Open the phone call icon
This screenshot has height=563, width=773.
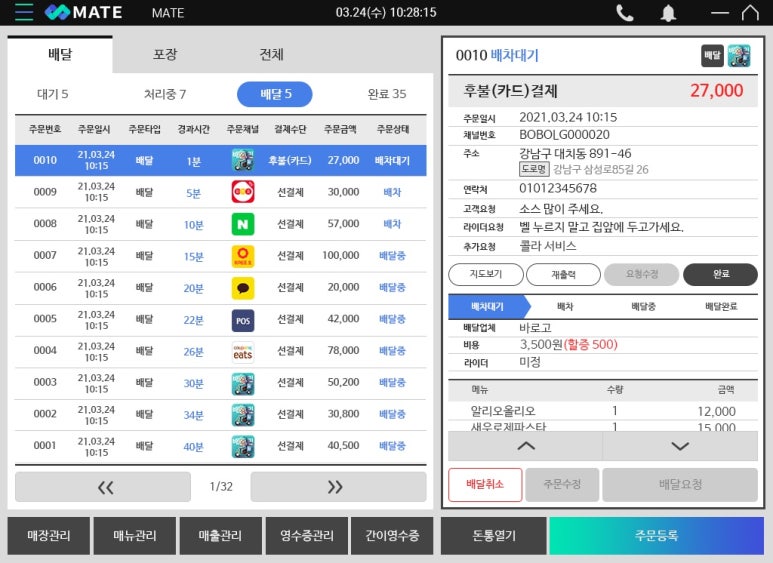[x=625, y=12]
